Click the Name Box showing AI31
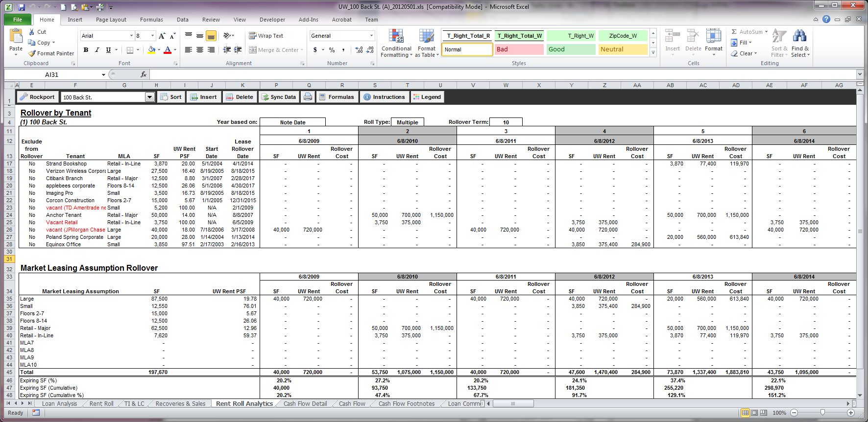Viewport: 868px width, 422px height. (51, 74)
